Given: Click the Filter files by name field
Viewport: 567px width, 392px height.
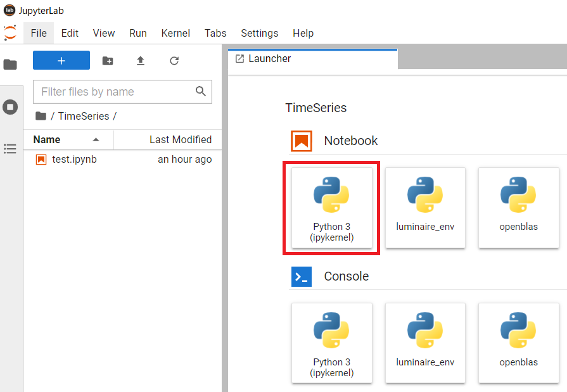Looking at the screenshot, I should coord(116,92).
